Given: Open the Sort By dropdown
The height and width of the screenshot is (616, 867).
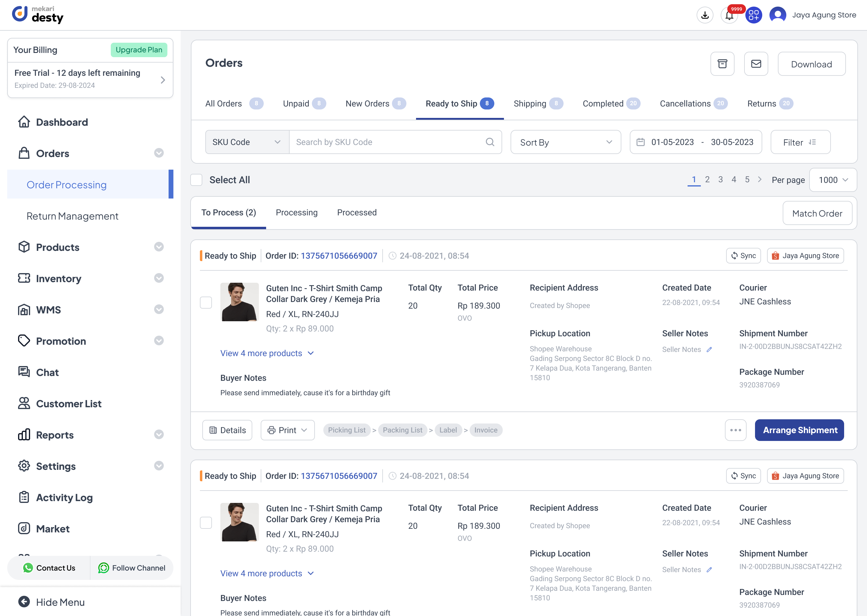Looking at the screenshot, I should click(x=565, y=142).
